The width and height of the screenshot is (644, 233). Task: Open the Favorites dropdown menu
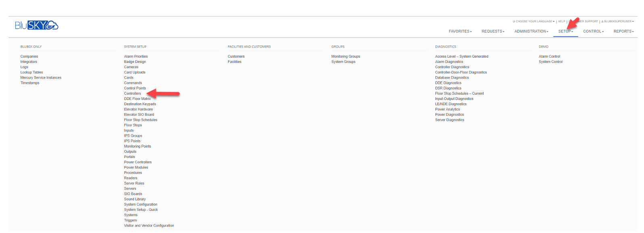tap(460, 31)
